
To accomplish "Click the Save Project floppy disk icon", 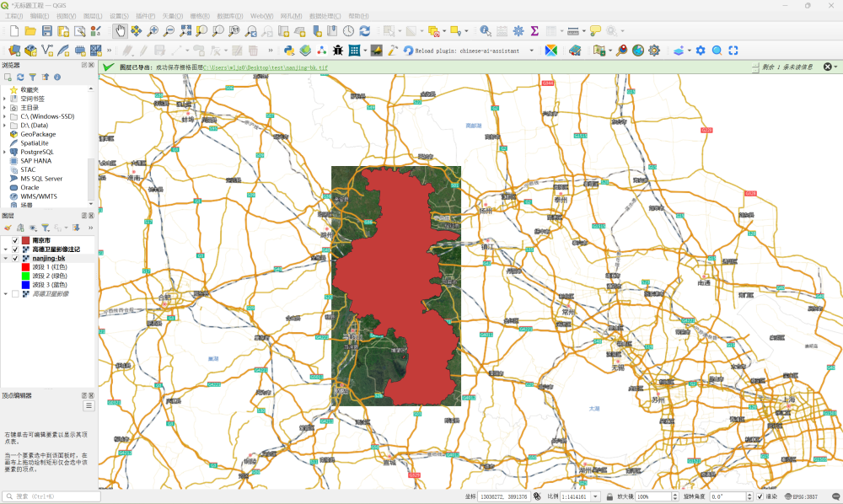I will [46, 31].
